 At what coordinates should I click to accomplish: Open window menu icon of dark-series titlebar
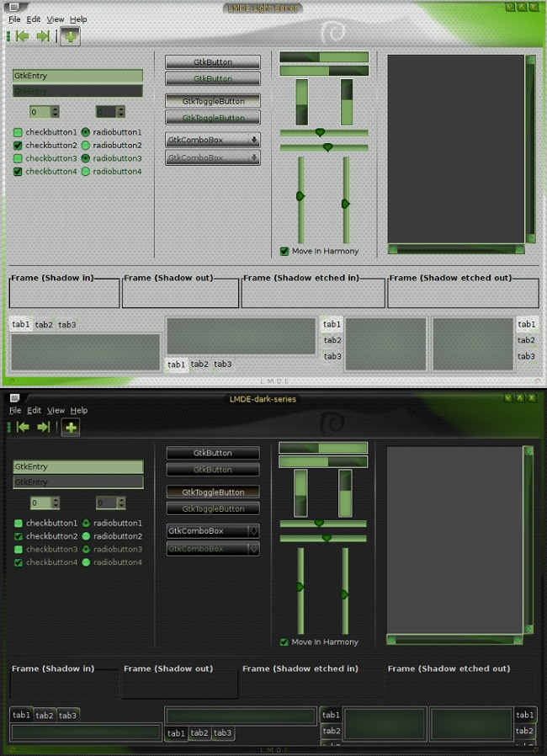(14, 397)
